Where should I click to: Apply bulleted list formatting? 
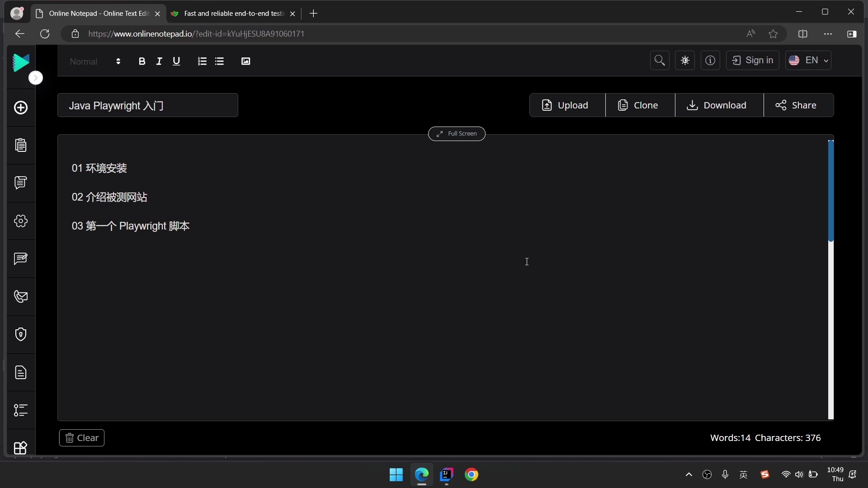point(219,61)
